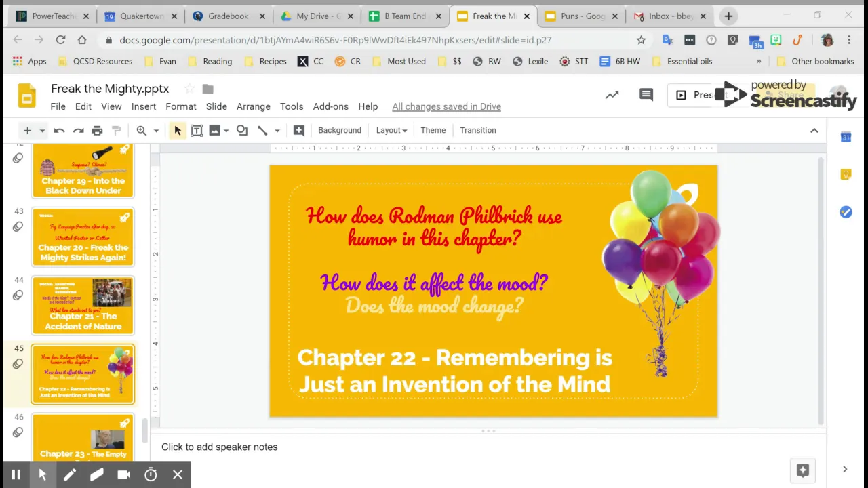The height and width of the screenshot is (488, 868).
Task: Select Screencastify eraser tool
Action: pos(96,475)
